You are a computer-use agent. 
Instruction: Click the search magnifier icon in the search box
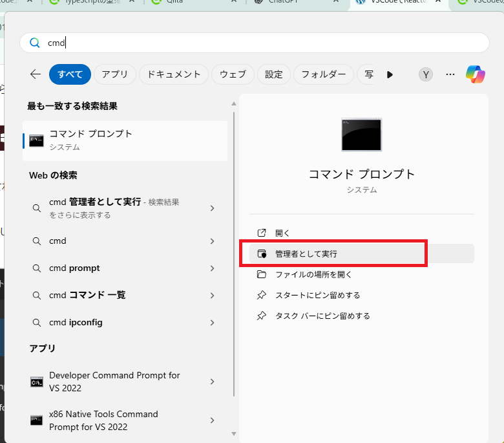pyautogui.click(x=35, y=43)
